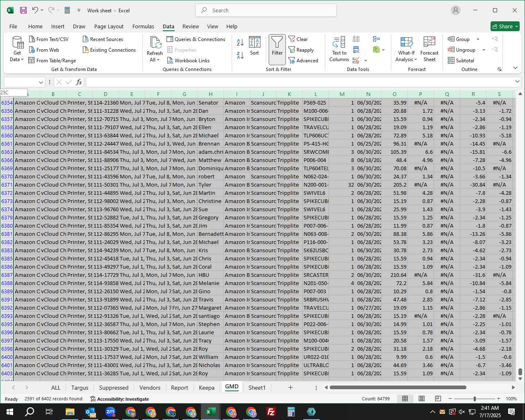Open Existing Connections
The width and height of the screenshot is (525, 420).
tap(109, 50)
